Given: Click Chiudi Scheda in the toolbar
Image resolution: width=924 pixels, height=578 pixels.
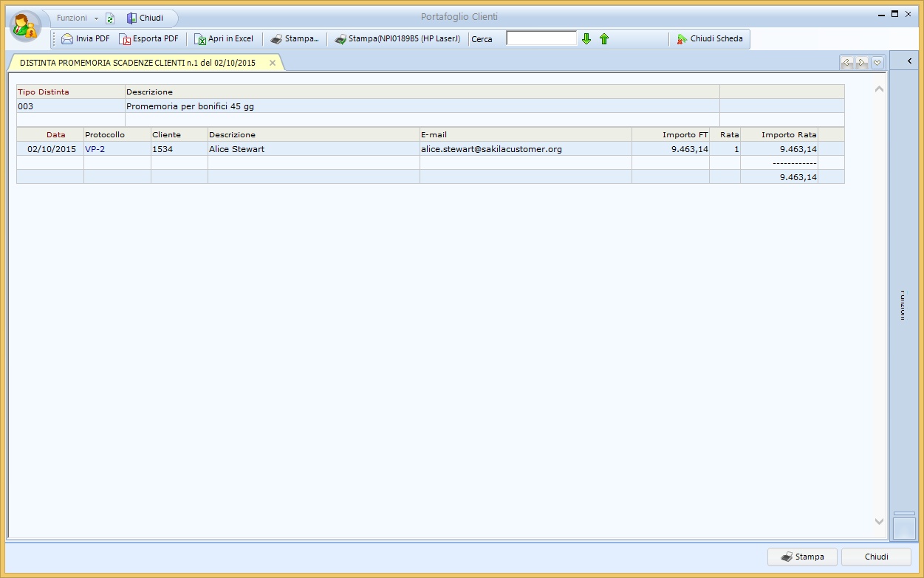Looking at the screenshot, I should tap(710, 39).
